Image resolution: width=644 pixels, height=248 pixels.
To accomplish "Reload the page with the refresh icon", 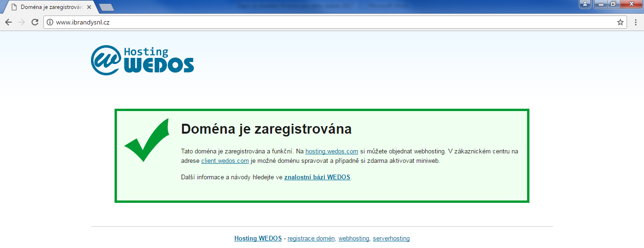I will pos(34,22).
